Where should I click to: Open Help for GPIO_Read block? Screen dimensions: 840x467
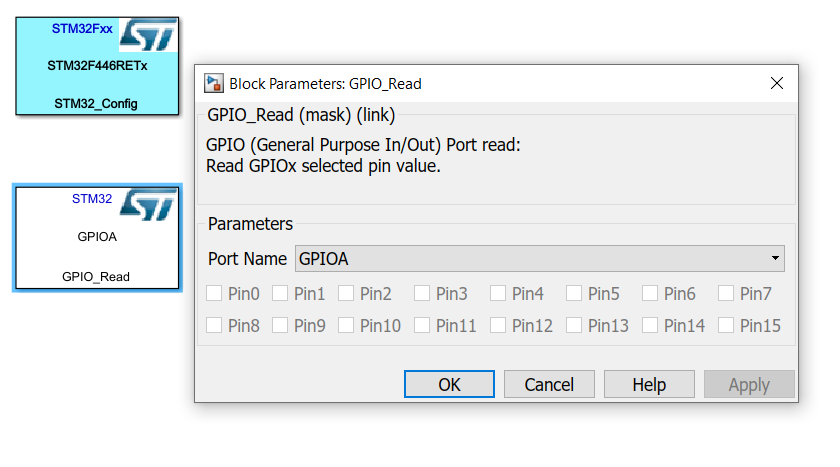tap(649, 384)
